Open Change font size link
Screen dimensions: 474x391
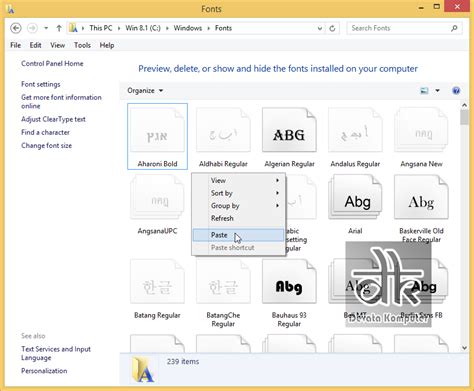tap(46, 145)
